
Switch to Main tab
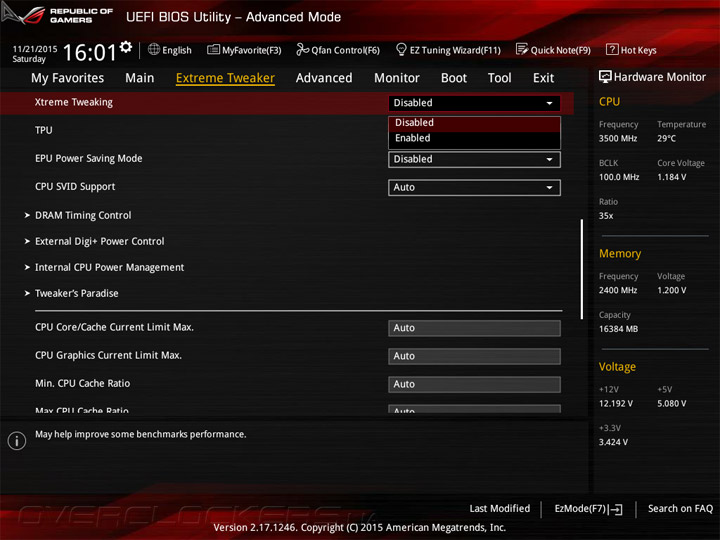pyautogui.click(x=140, y=78)
